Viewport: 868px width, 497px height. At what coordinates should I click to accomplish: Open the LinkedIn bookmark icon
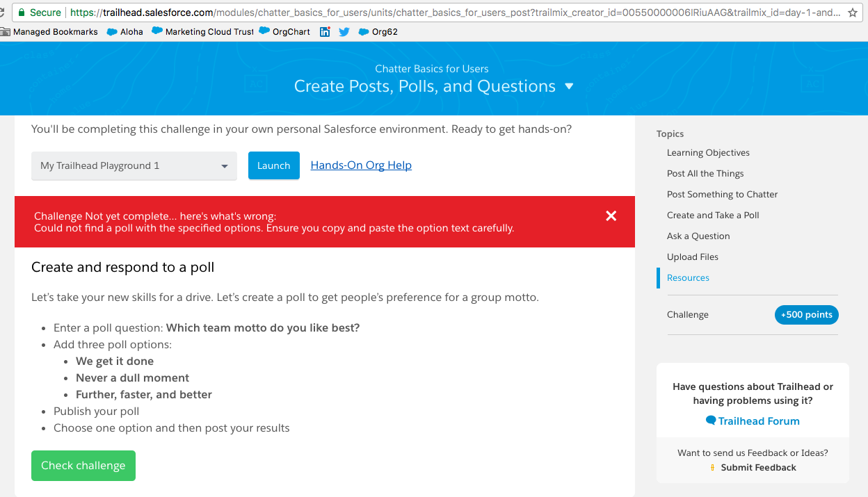(325, 31)
